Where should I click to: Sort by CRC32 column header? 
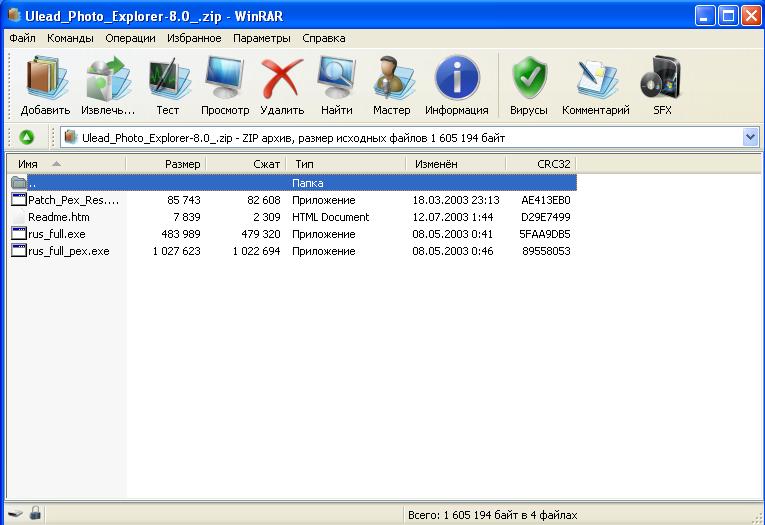(x=542, y=164)
